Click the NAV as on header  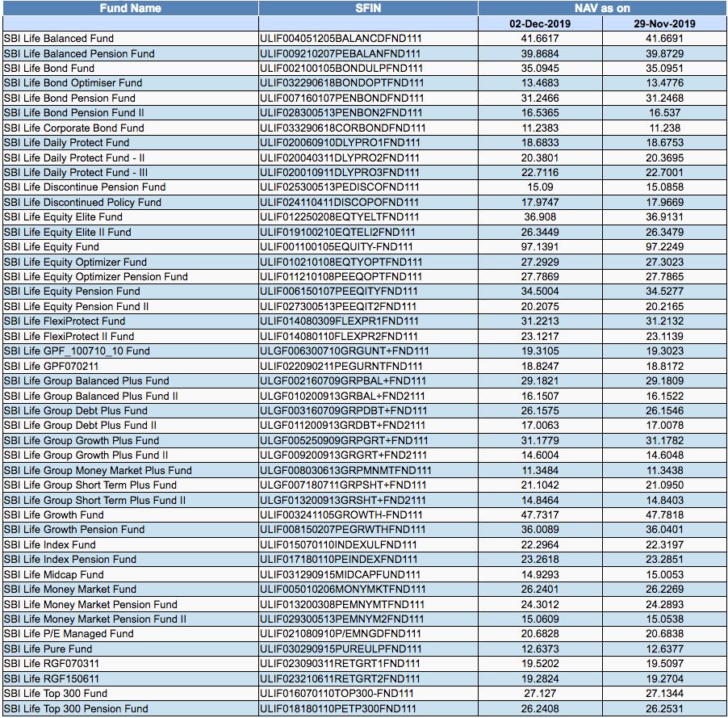[602, 8]
